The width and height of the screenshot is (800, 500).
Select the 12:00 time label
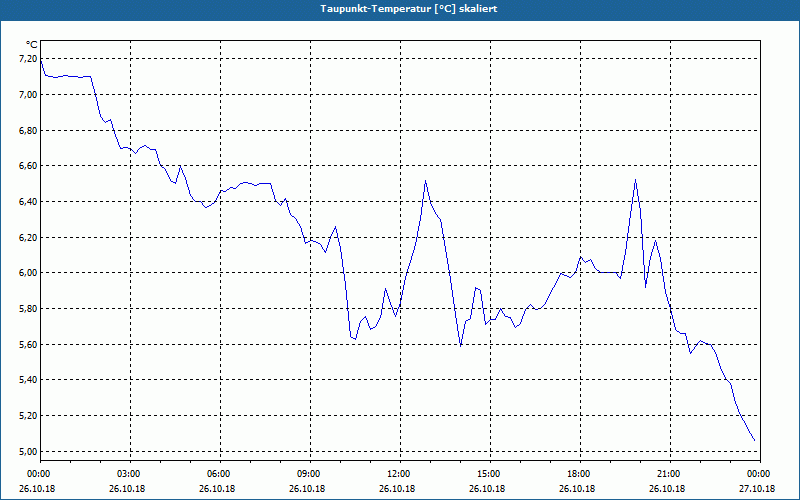(397, 474)
